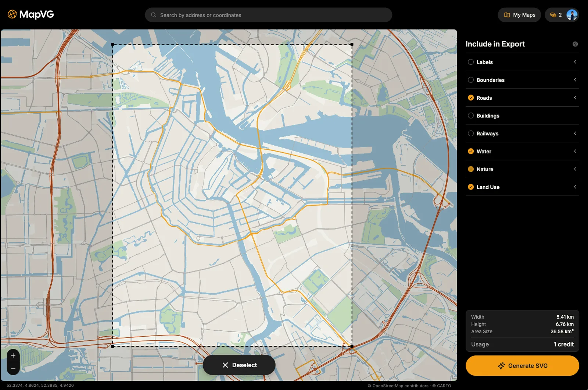Grab the top-right selection corner handle

(352, 45)
